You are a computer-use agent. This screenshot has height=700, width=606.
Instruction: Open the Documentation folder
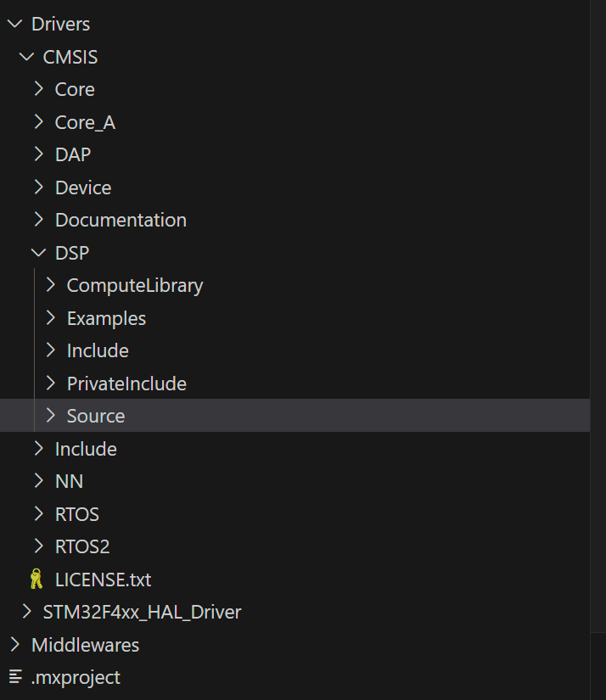click(121, 220)
